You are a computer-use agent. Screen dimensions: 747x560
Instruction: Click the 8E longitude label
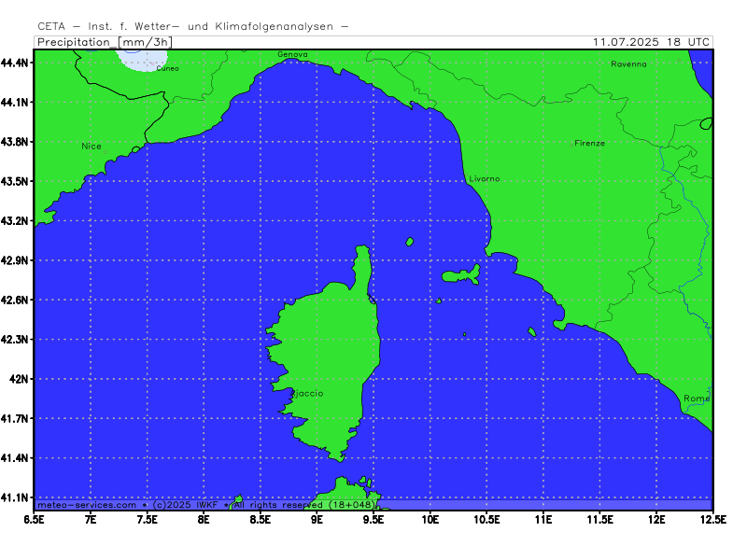coord(204,520)
